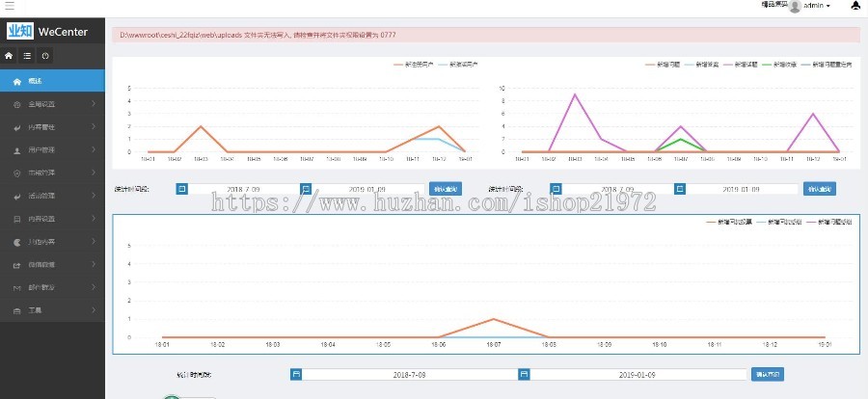Screen dimensions: 868x399
Task: Expand the 审核管理 chevron
Action: pyautogui.click(x=94, y=173)
